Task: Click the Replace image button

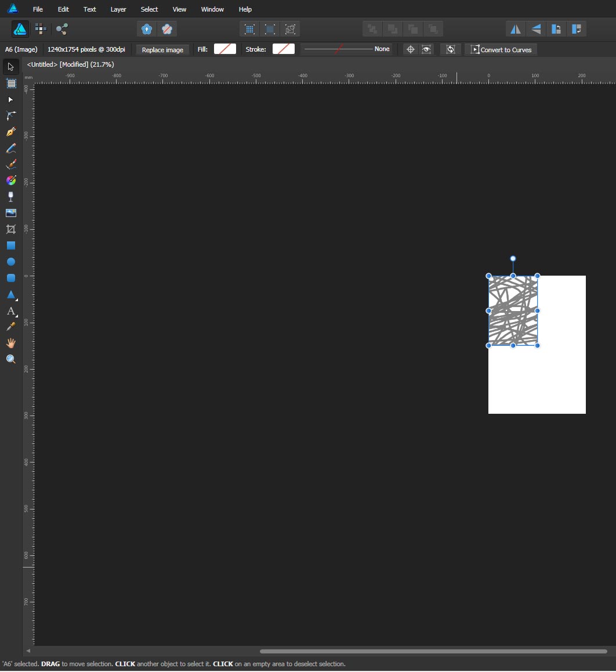Action: pyautogui.click(x=162, y=50)
